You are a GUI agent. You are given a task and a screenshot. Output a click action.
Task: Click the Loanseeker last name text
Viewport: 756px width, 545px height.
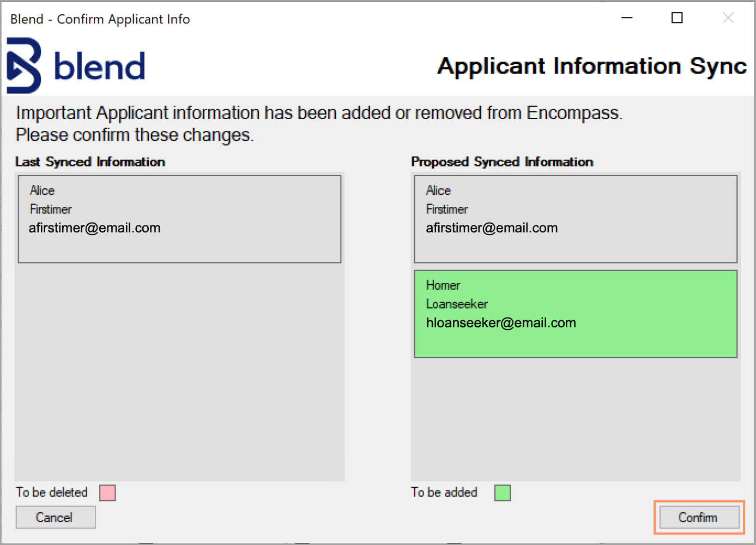457,304
